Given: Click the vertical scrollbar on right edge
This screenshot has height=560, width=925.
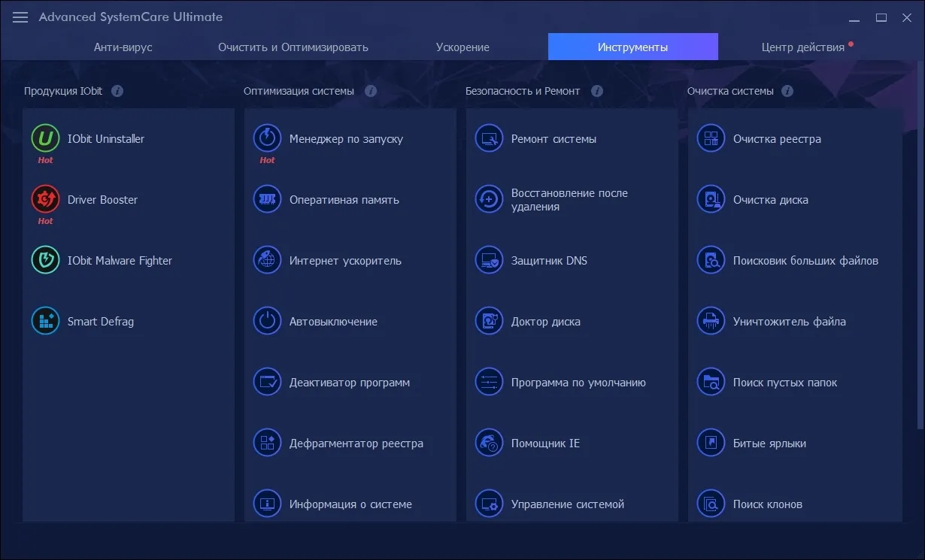Looking at the screenshot, I should click(x=920, y=248).
